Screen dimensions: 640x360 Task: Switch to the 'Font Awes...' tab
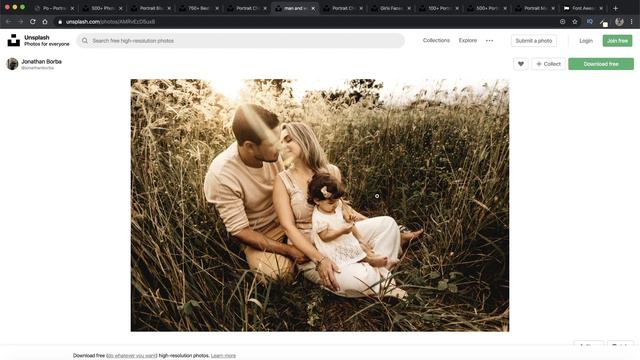click(582, 8)
